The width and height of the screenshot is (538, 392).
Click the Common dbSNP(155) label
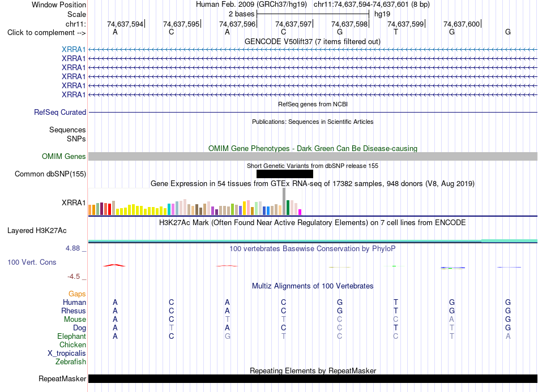click(x=50, y=174)
